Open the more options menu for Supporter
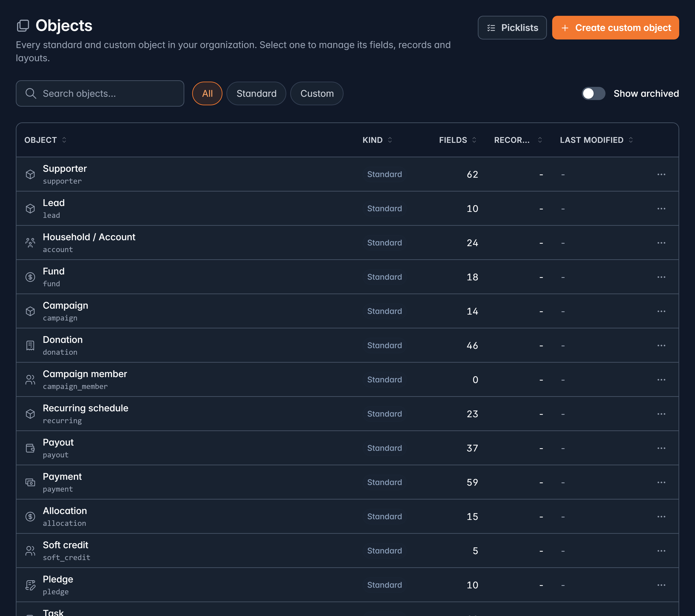This screenshot has width=695, height=616. (x=661, y=174)
